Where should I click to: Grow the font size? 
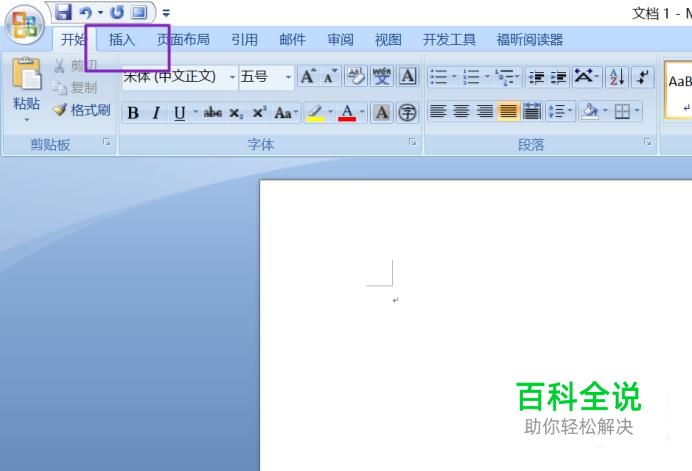[x=308, y=77]
